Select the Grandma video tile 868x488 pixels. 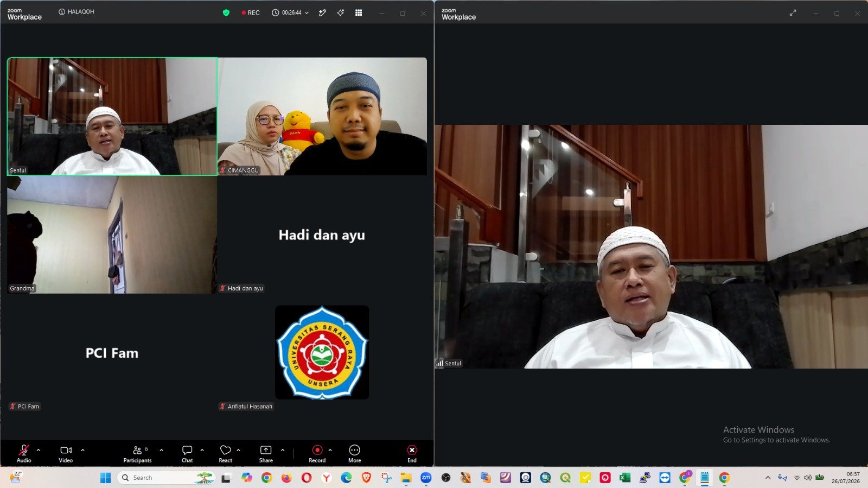tap(112, 235)
